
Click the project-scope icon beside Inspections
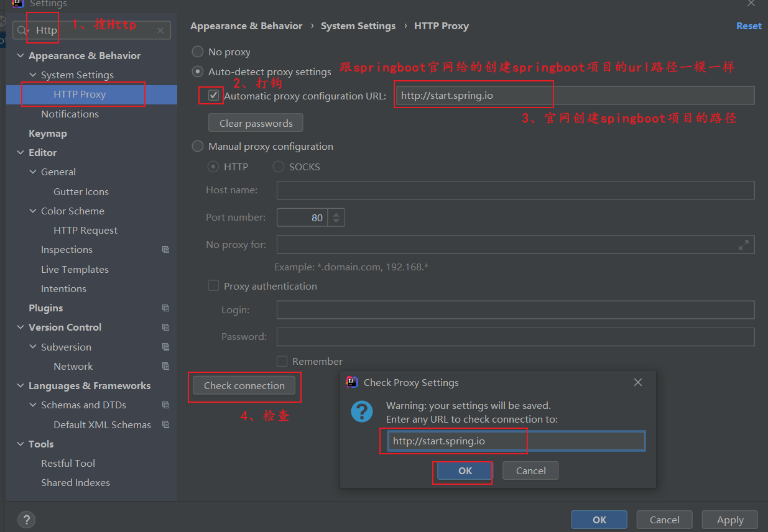[165, 250]
